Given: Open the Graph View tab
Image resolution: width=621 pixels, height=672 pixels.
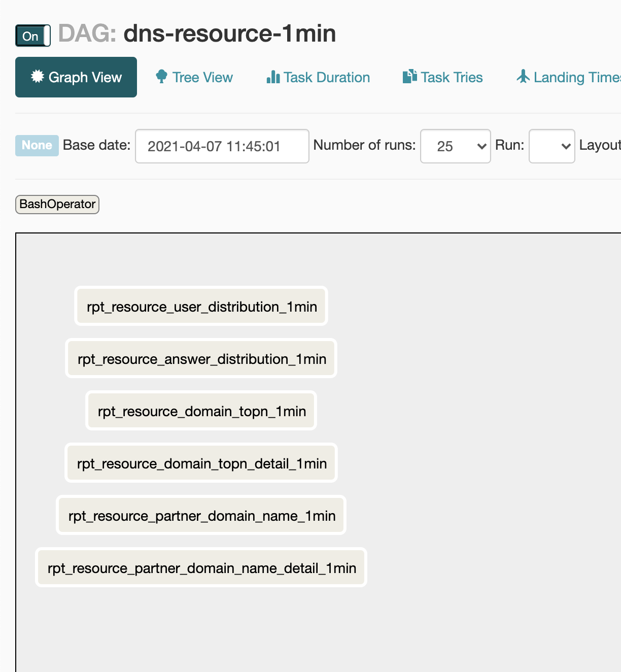Looking at the screenshot, I should [x=76, y=77].
